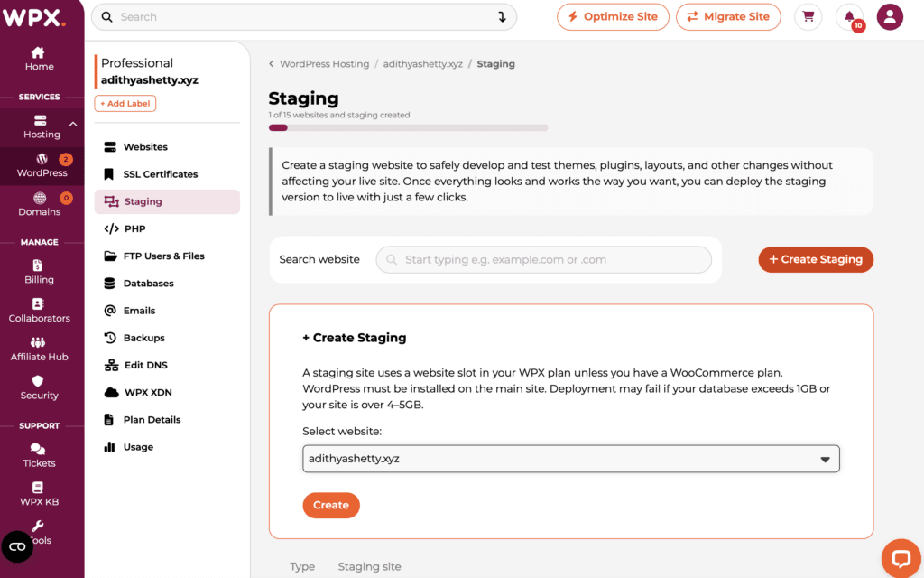The image size is (924, 578).
Task: Collapse the Hosting section chevron
Action: [x=73, y=124]
